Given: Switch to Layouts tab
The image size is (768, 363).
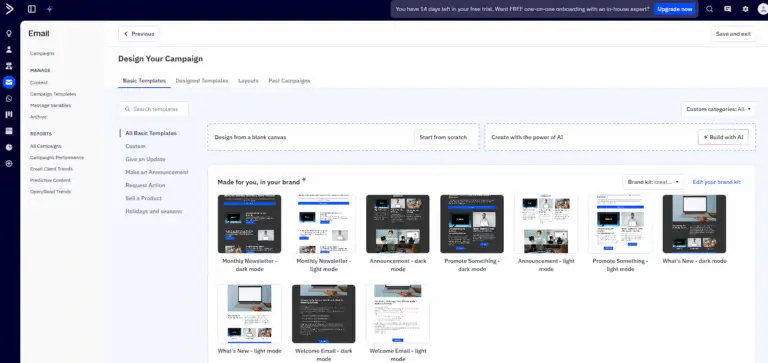Looking at the screenshot, I should 248,81.
